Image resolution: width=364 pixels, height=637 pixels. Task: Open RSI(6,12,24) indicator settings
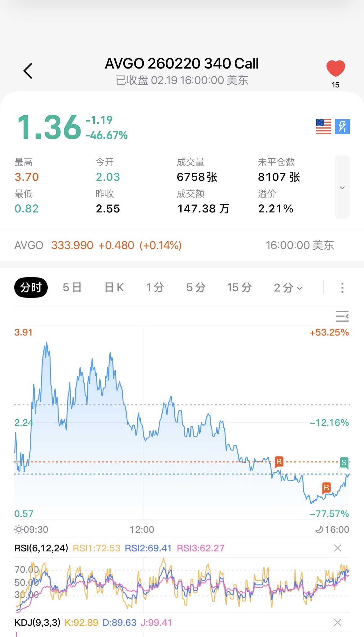point(41,548)
